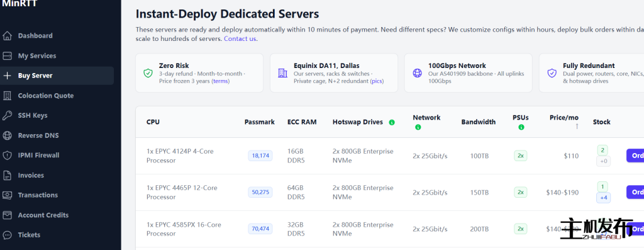Order the EPYC 4124P 4-Core server

[635, 156]
